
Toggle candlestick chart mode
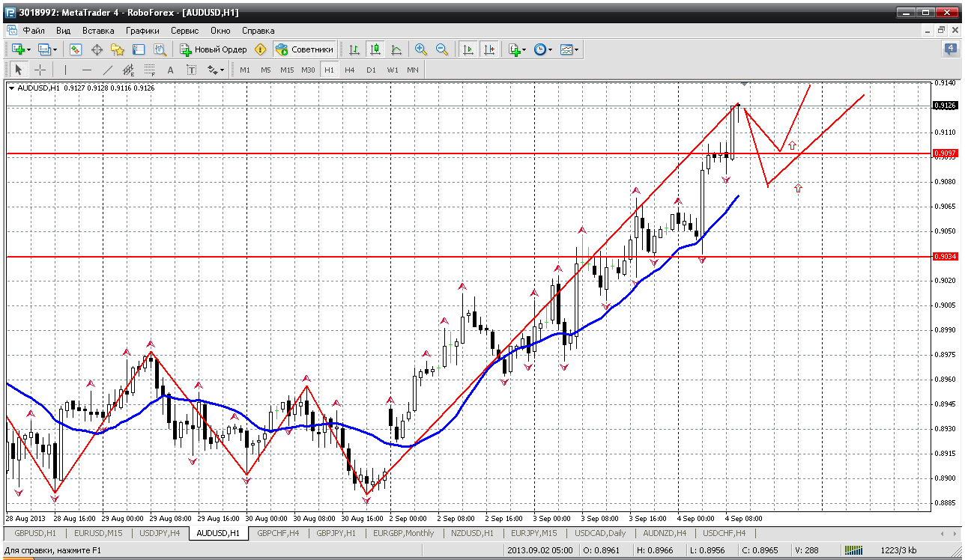pos(375,49)
